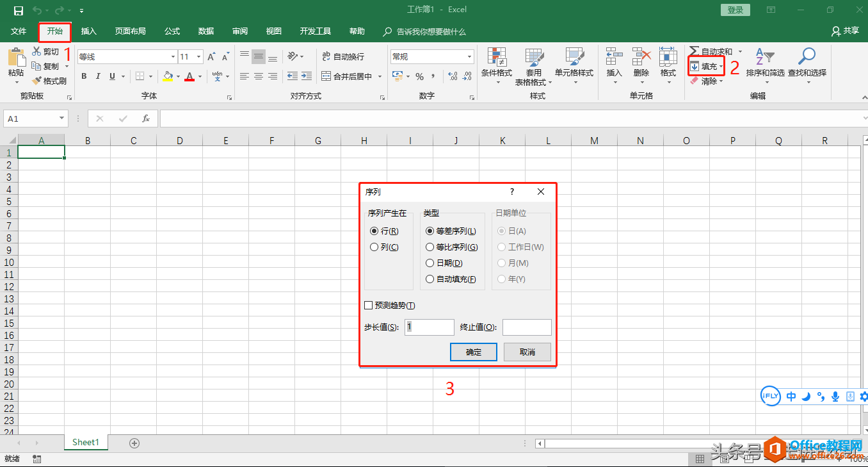
Task: Select the 行 (Rows) radio button
Action: coord(374,231)
